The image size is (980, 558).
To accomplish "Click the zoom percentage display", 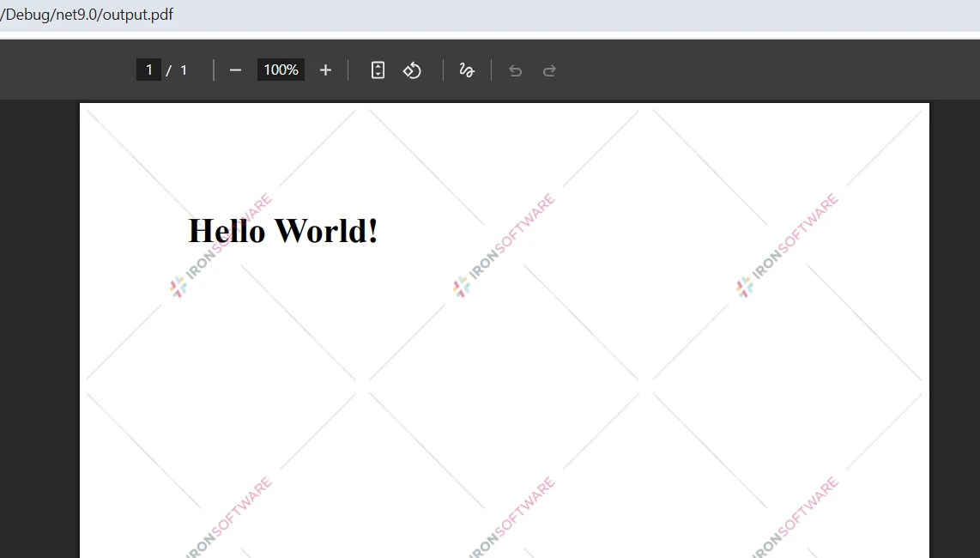I will (281, 70).
